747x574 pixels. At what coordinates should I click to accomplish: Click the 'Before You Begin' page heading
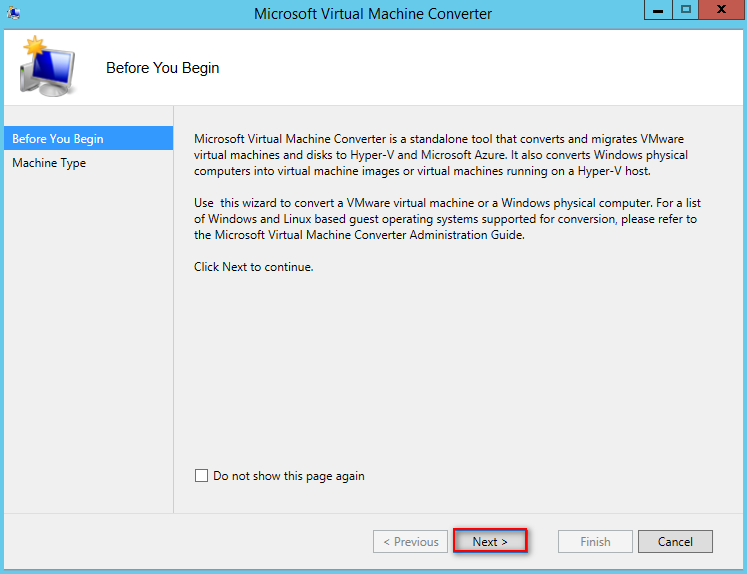[x=162, y=68]
